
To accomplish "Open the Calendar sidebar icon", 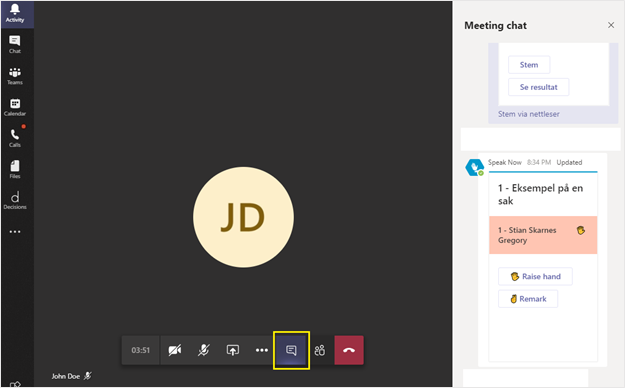I will (15, 107).
